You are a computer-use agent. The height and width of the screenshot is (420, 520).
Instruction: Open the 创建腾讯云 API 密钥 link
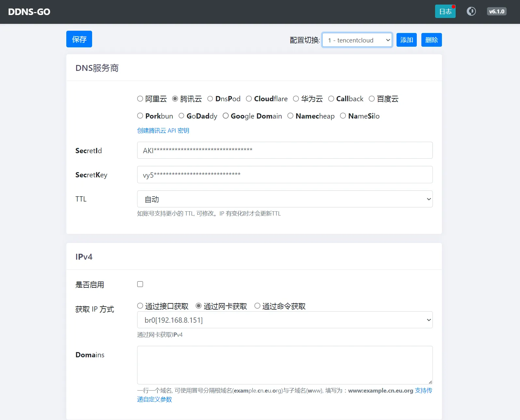[163, 131]
